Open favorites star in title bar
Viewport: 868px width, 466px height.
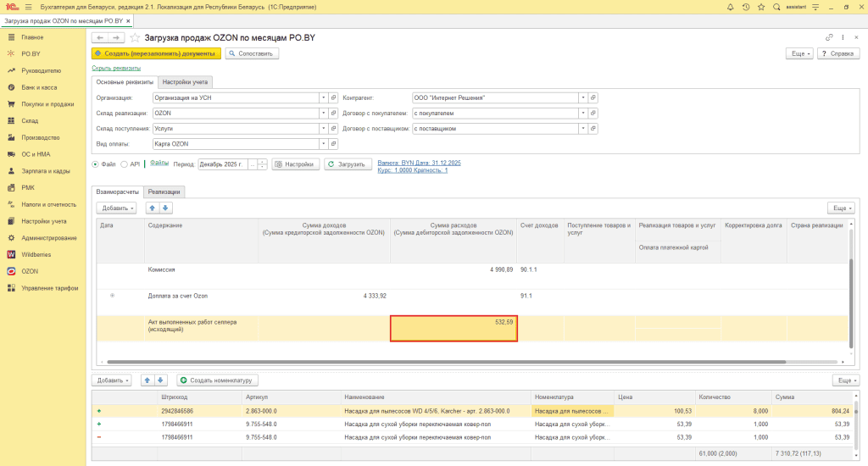click(761, 7)
